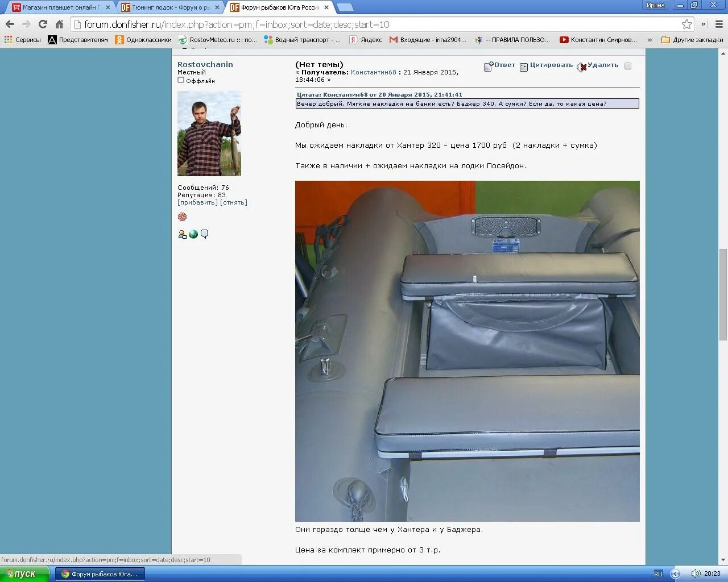
Task: Open the user's website globe icon
Action: (193, 234)
